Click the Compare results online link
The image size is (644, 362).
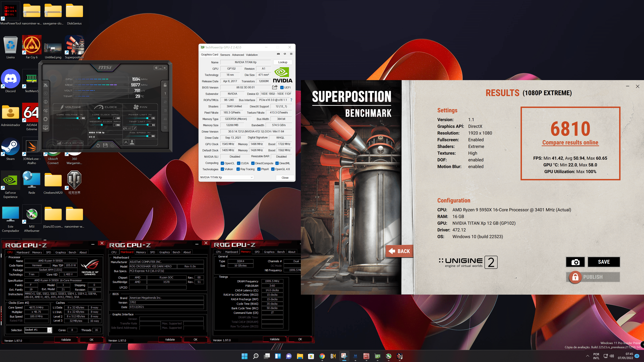click(570, 142)
